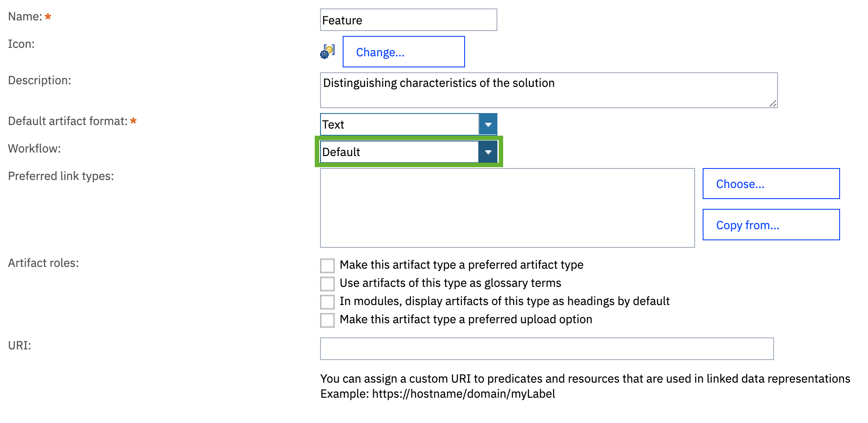Screen dimensions: 868x423
Task: Click the glossary terms checkbox label text
Action: click(450, 283)
